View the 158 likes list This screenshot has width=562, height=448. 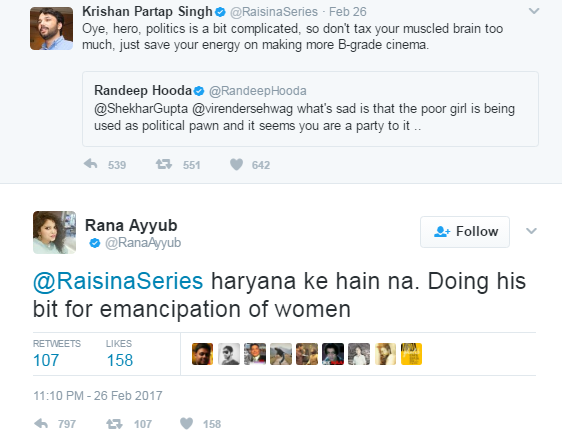click(x=119, y=353)
